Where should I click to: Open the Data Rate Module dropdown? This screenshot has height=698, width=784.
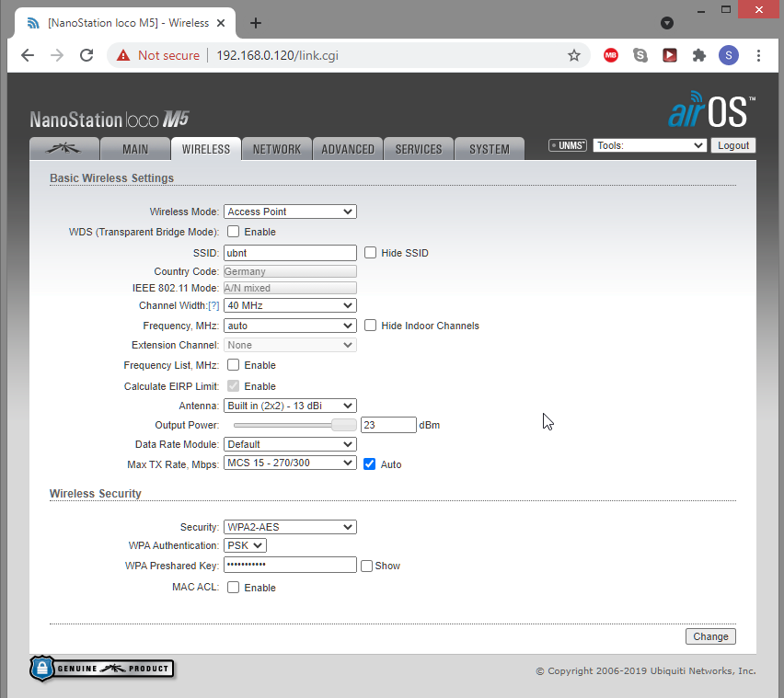coord(290,444)
